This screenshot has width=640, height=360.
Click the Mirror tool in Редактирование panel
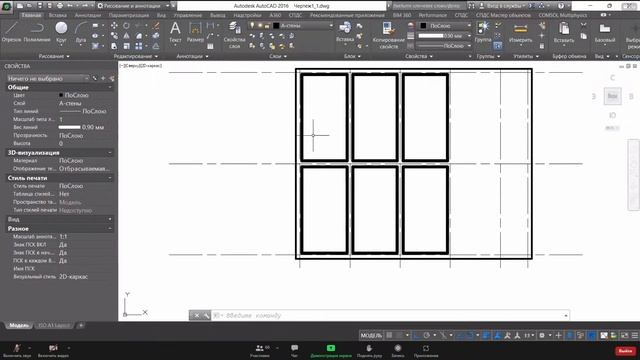point(127,36)
